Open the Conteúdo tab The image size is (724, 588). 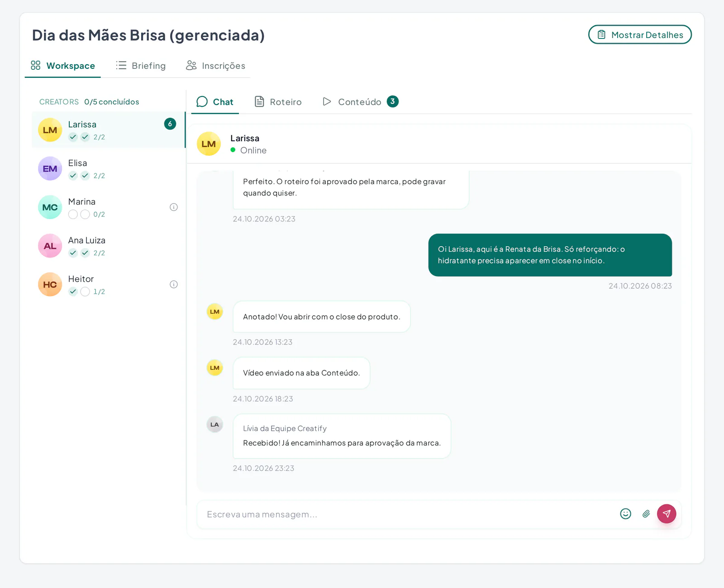point(360,102)
